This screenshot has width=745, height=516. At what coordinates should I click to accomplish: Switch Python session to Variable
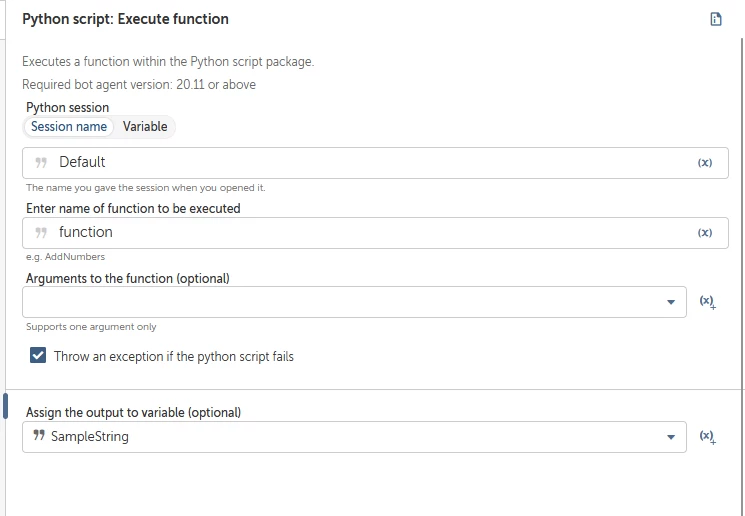[145, 127]
